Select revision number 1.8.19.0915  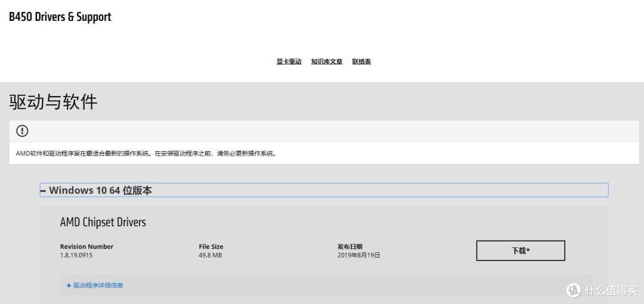76,255
